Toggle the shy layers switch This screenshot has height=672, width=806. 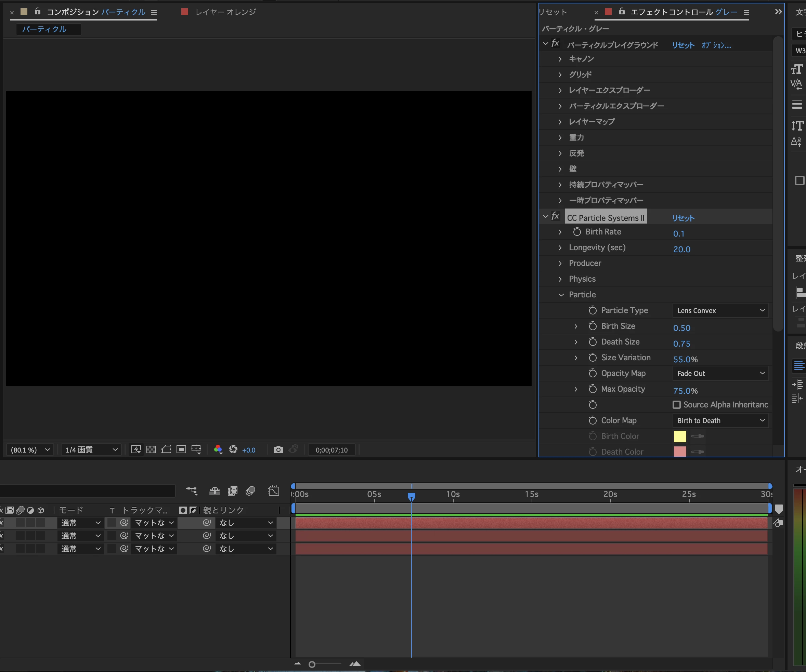click(x=214, y=490)
